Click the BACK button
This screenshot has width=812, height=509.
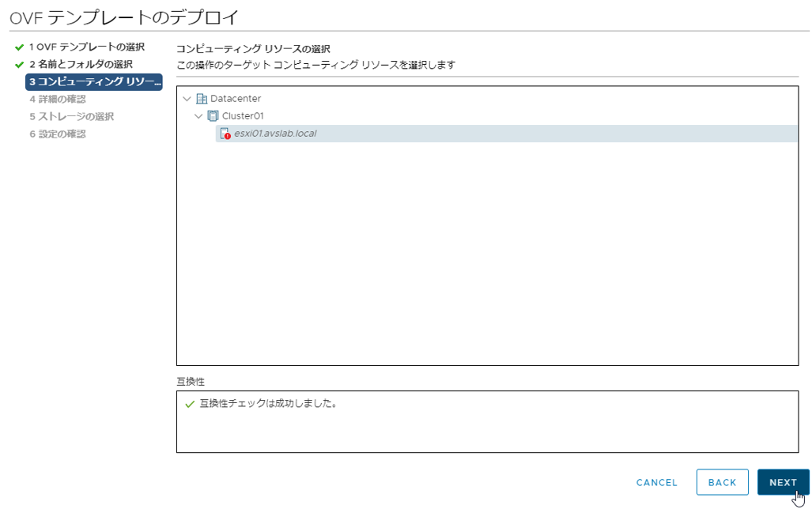click(722, 482)
